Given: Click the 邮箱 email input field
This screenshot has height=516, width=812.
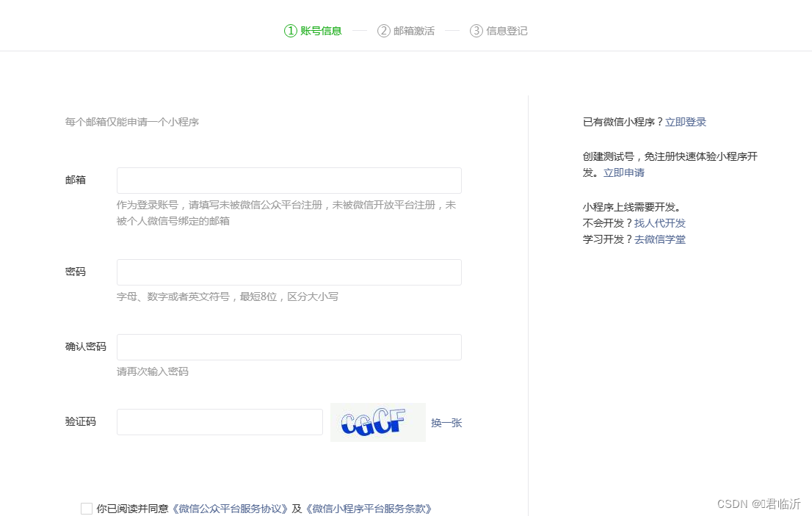Looking at the screenshot, I should [289, 181].
